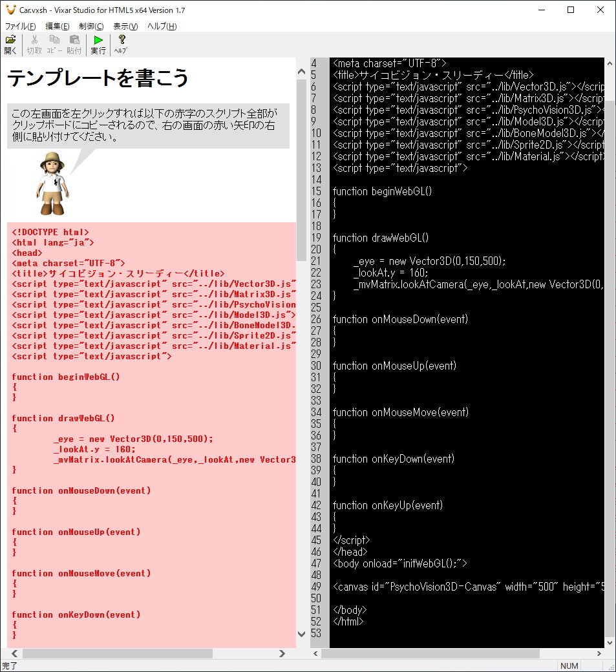This screenshot has width=616, height=672.
Task: Minimize the Vixar Studio window
Action: pyautogui.click(x=542, y=10)
